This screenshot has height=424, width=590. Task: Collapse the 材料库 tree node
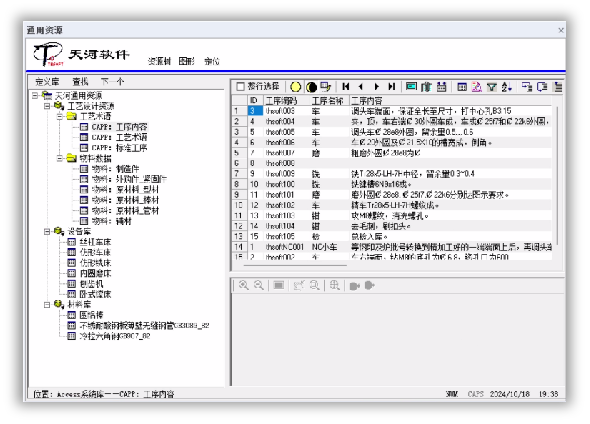(x=47, y=304)
